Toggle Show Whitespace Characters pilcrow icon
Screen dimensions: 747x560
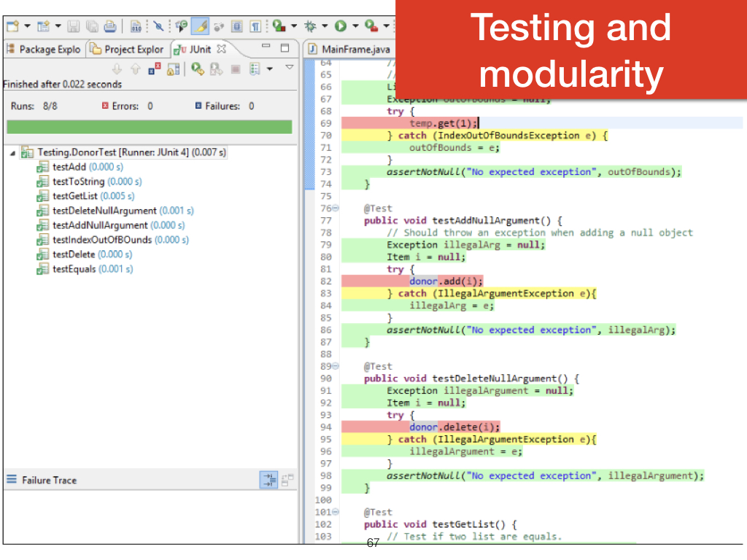coord(255,26)
